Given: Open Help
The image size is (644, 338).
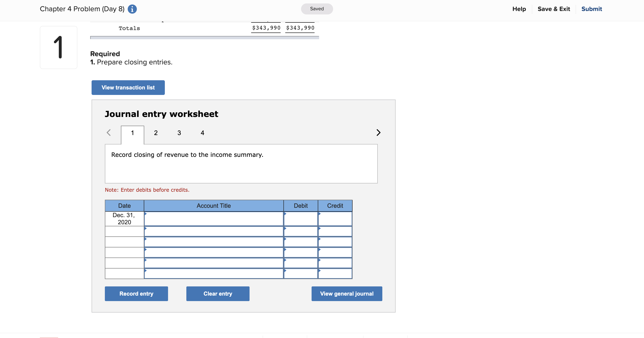Looking at the screenshot, I should pos(519,9).
